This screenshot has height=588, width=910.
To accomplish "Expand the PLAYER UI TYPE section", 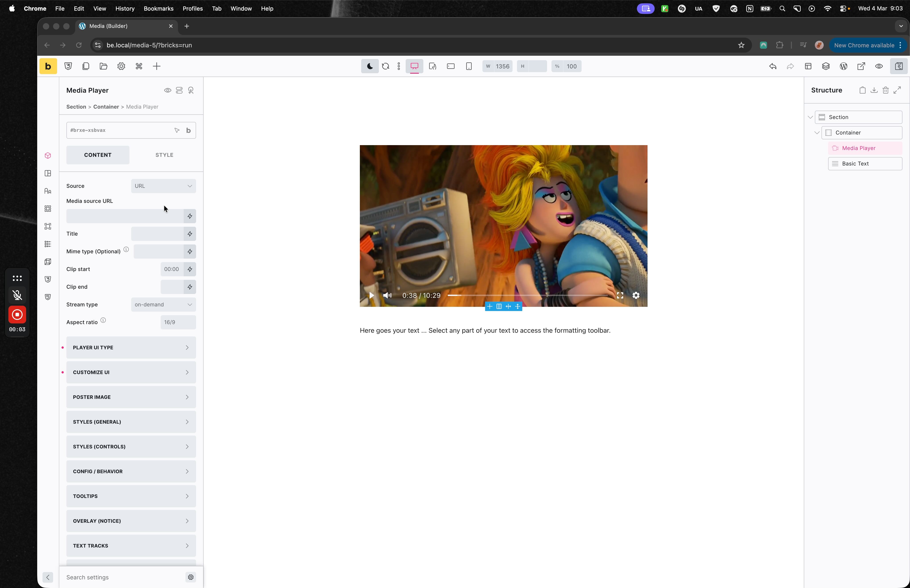I will point(131,348).
